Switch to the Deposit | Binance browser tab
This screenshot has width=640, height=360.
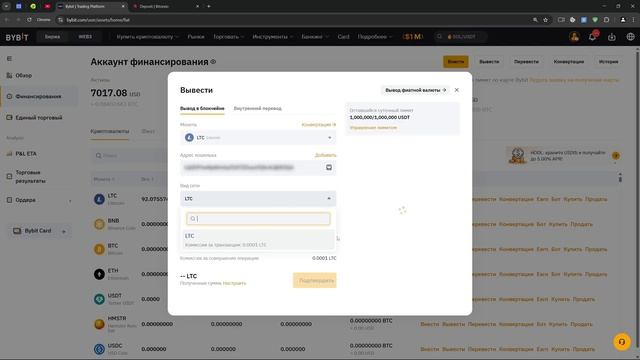tap(167, 7)
